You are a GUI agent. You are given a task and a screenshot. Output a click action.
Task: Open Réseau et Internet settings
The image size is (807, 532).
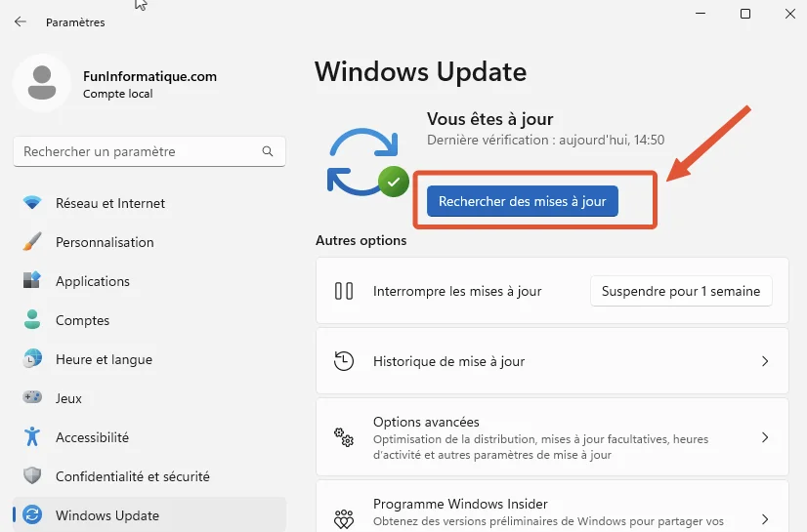click(149, 203)
